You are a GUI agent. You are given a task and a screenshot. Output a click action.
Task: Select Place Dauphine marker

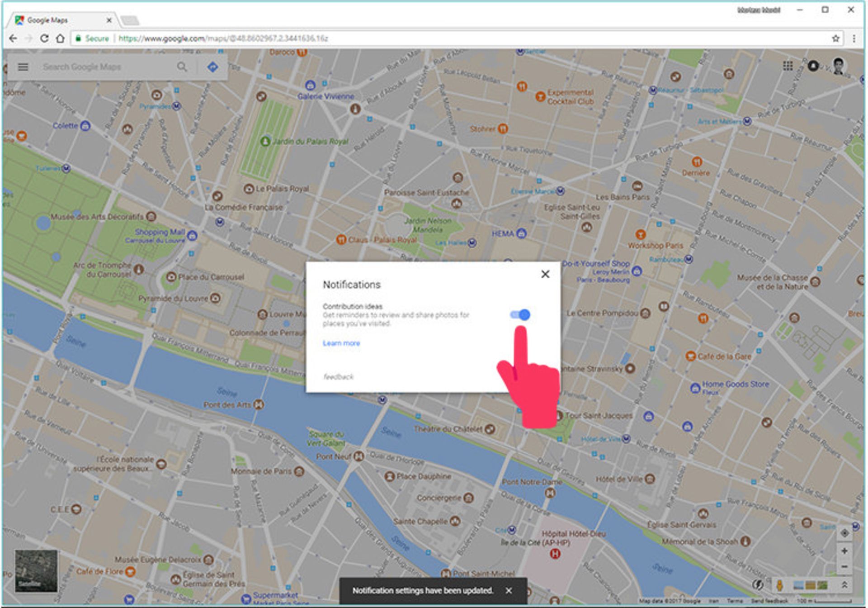390,476
